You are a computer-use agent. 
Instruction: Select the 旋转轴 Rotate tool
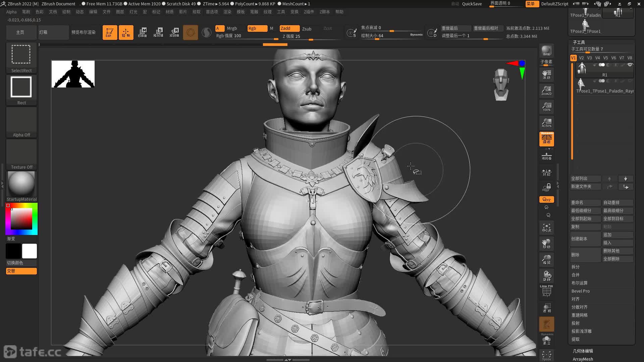click(x=174, y=33)
